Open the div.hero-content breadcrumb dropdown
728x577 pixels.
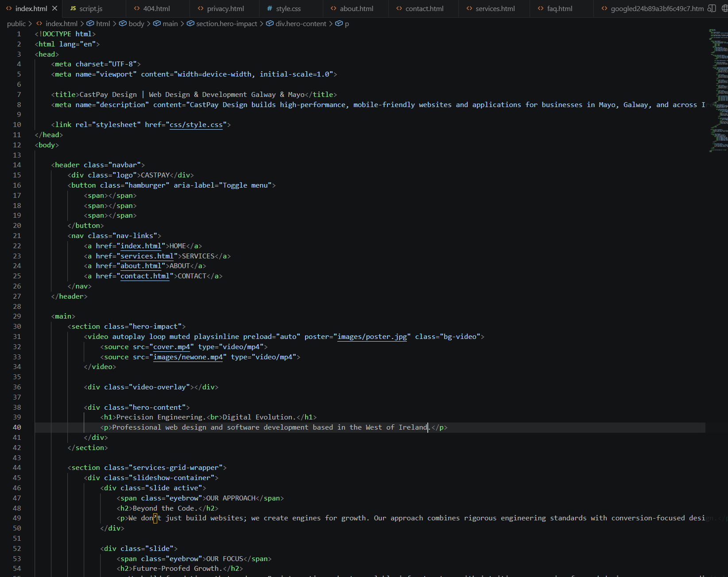tap(301, 23)
